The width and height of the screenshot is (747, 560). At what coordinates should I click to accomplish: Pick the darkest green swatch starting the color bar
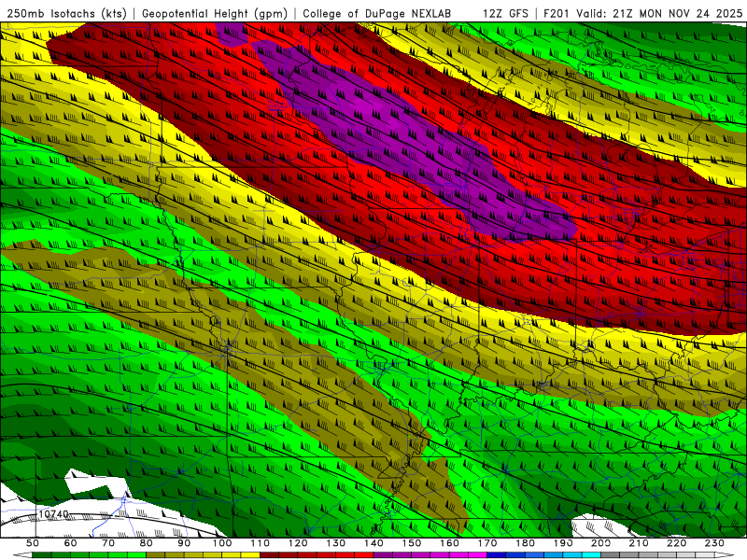[42, 555]
